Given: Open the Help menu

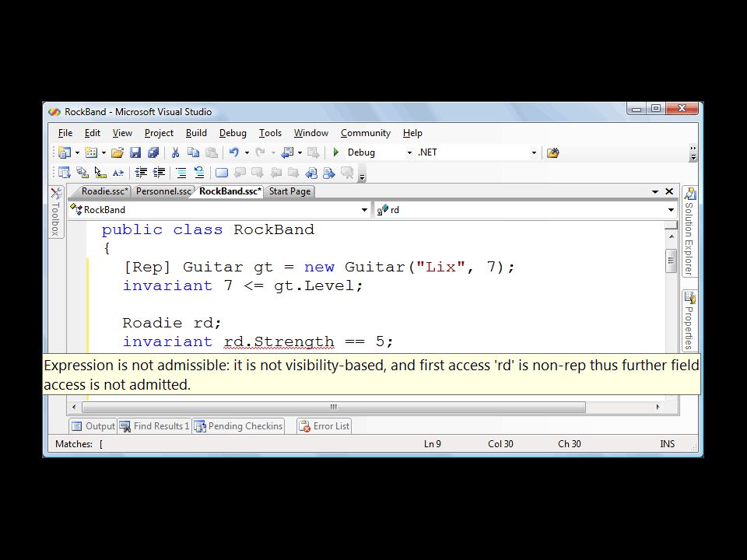Looking at the screenshot, I should point(412,133).
